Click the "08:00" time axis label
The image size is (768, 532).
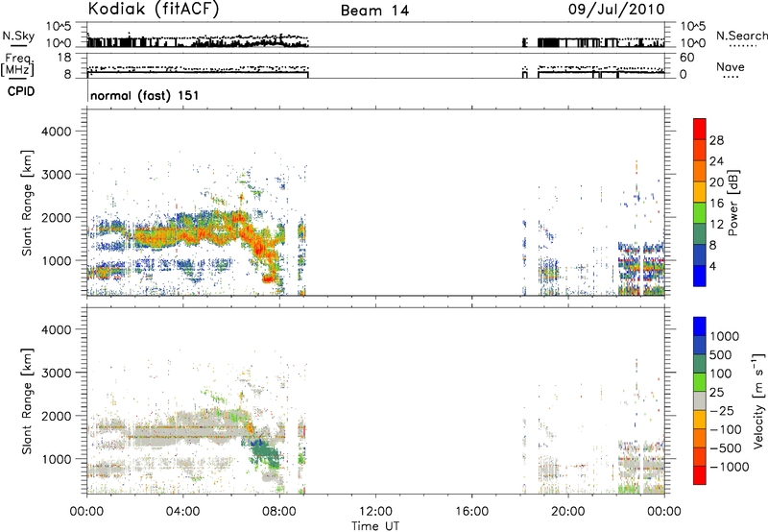click(x=279, y=512)
